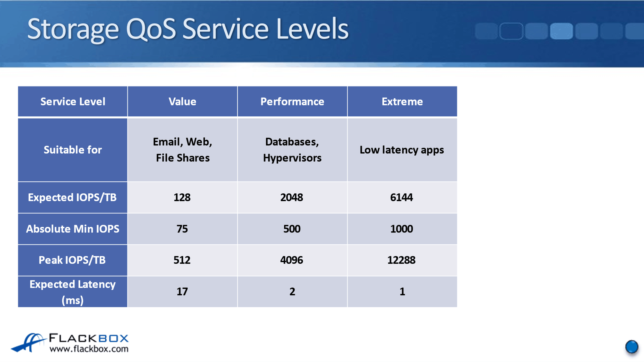Click the Absolute Min IOPS row label
Screen dimensions: 644x362
73,229
